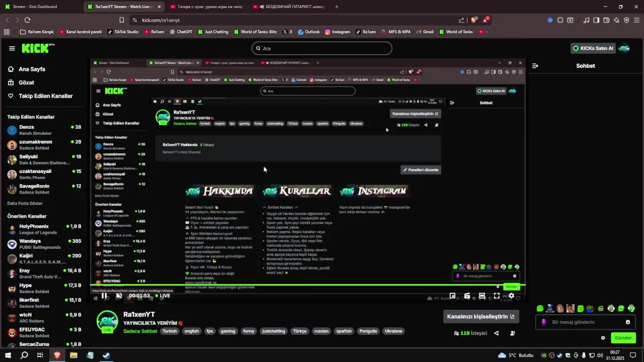The height and width of the screenshot is (362, 644).
Task: Click the Ara search field
Action: pyautogui.click(x=322, y=48)
